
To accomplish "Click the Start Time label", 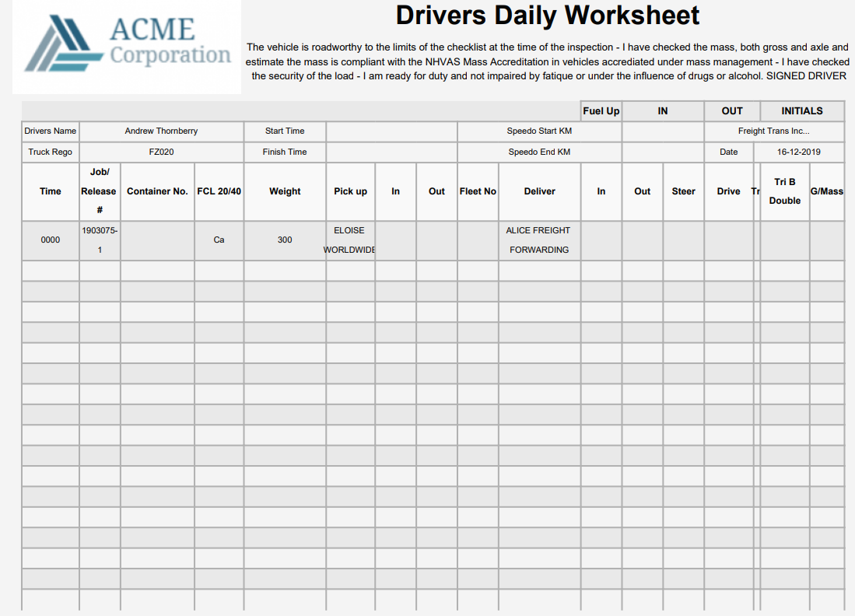I will tap(285, 131).
